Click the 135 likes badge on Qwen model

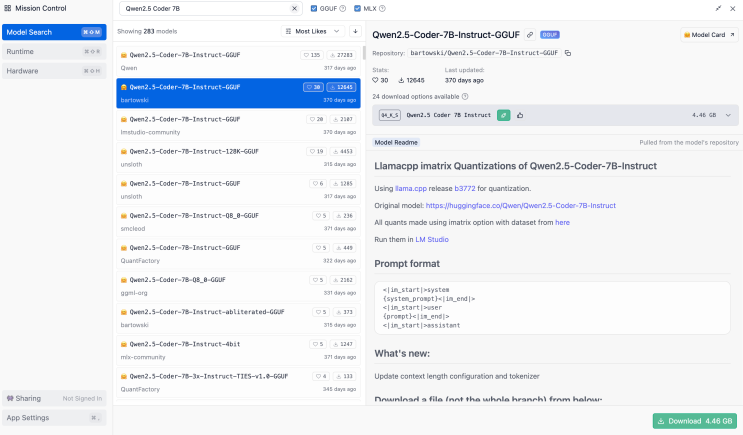point(311,55)
